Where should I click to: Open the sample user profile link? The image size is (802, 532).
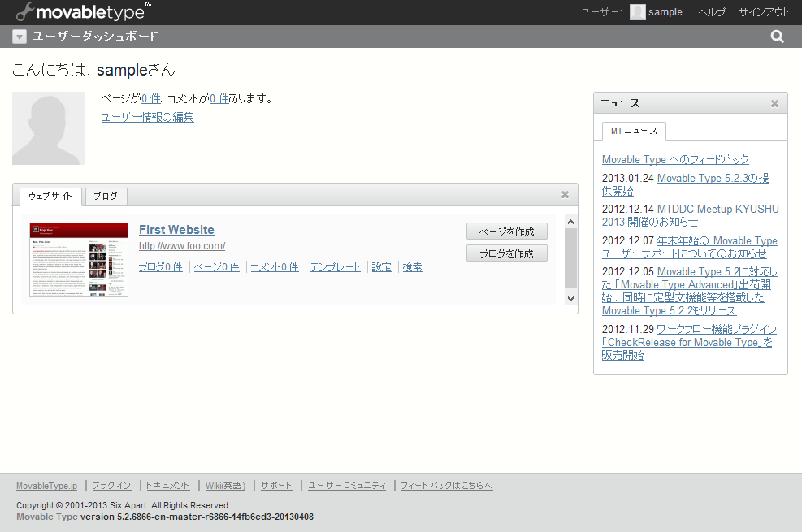click(x=665, y=12)
